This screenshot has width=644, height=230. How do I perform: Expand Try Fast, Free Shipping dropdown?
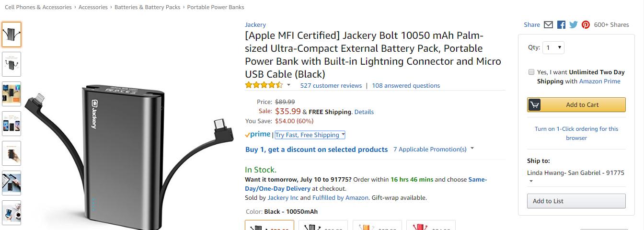(x=310, y=135)
